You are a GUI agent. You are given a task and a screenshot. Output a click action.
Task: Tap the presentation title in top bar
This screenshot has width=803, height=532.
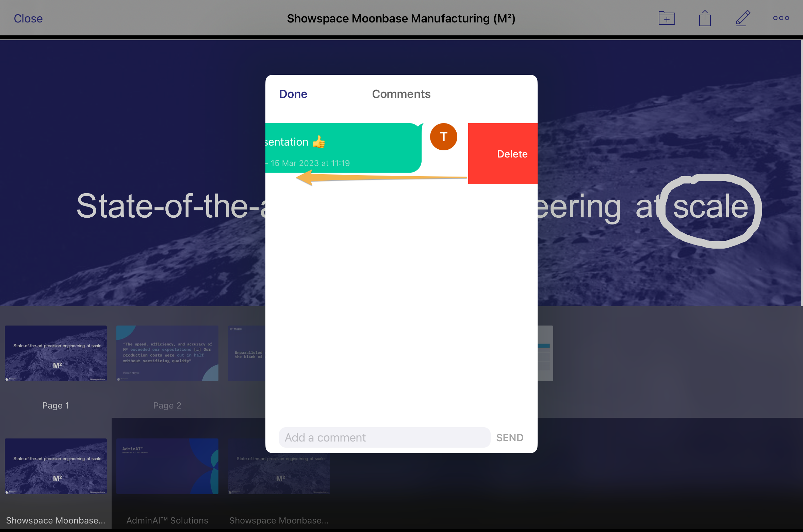[401, 18]
